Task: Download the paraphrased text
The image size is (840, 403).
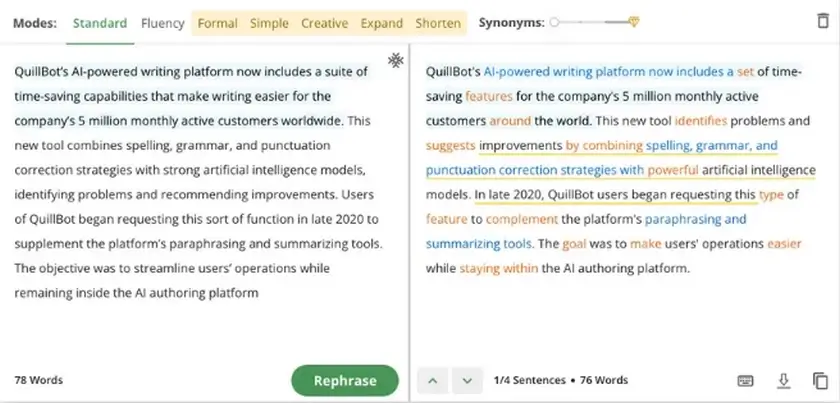Action: [784, 380]
